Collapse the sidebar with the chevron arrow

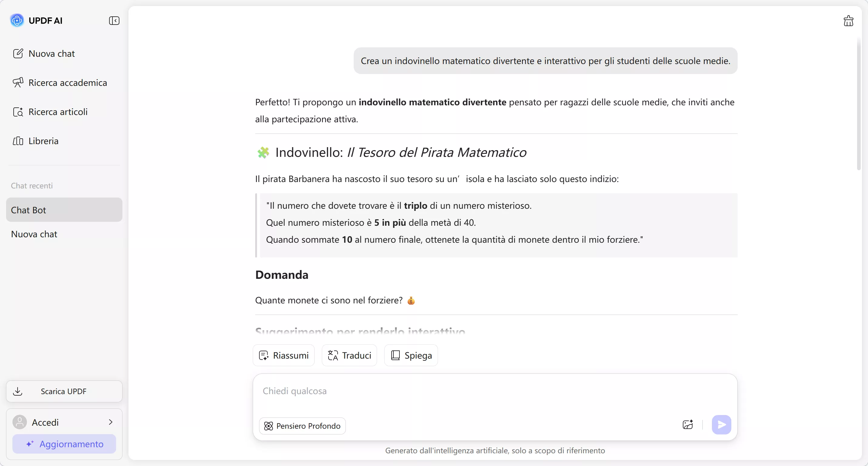[x=114, y=21]
